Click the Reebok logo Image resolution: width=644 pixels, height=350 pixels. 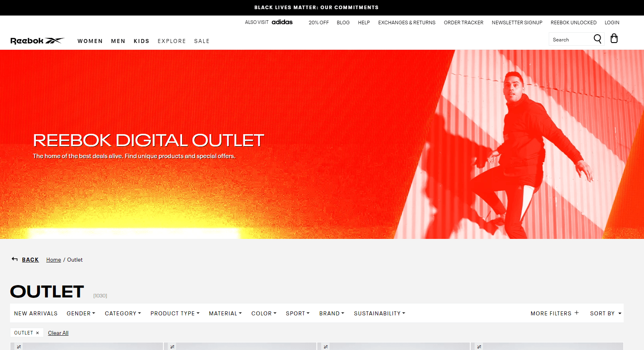37,41
